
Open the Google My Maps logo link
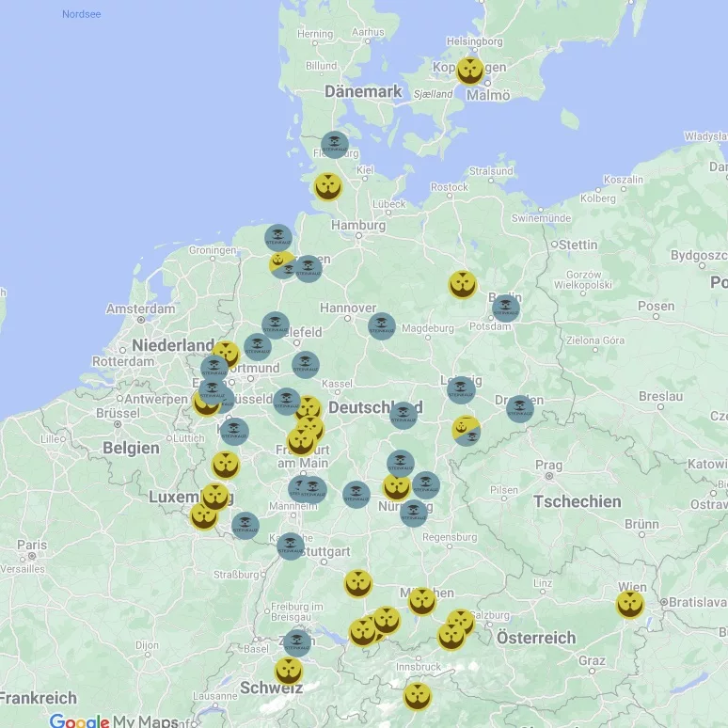[x=114, y=720]
